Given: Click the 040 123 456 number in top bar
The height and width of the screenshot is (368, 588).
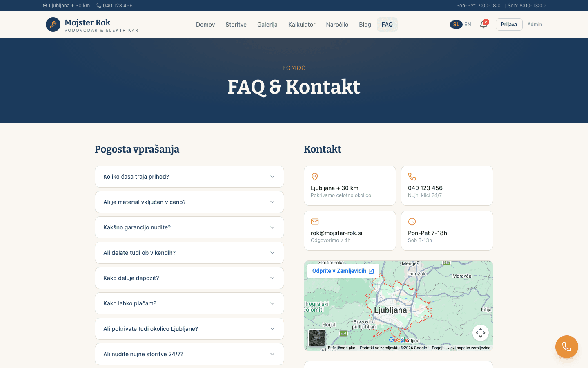Looking at the screenshot, I should (118, 6).
